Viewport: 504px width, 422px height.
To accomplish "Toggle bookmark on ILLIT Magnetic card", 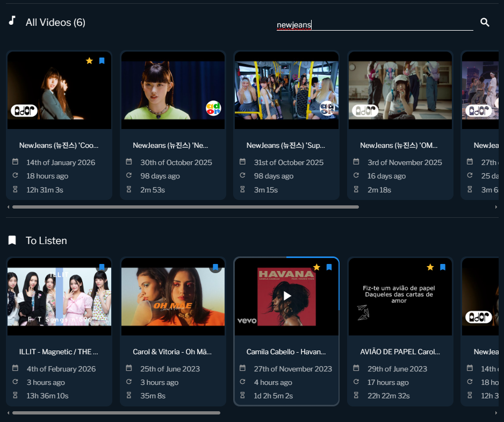I will [x=102, y=267].
